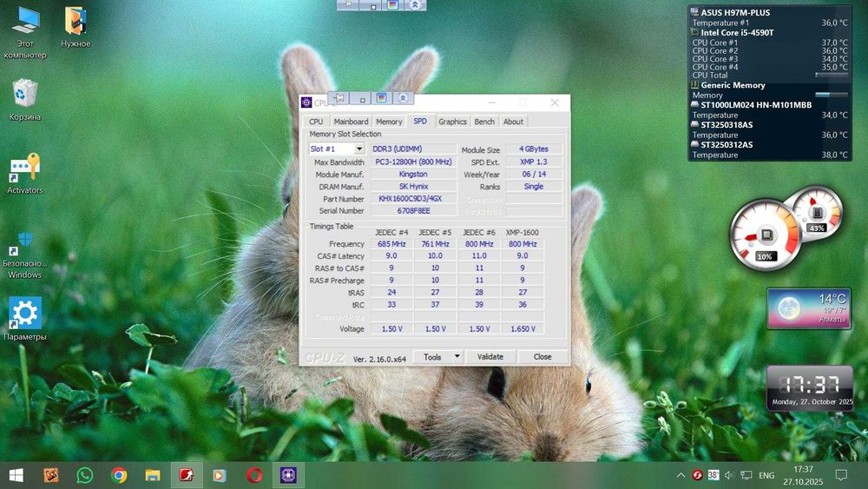868x489 pixels.
Task: Click the pin icon on the CPU-Z title bar overlay
Action: 339,98
